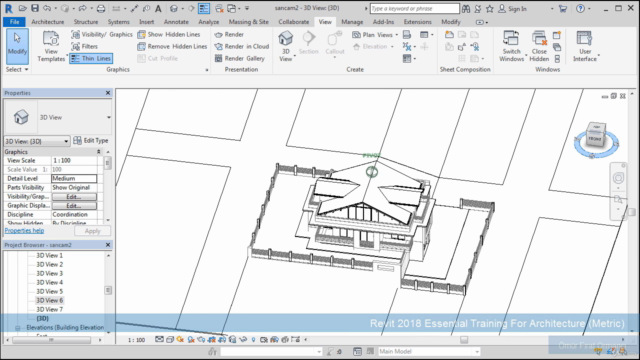The image size is (640, 360).
Task: Open Filters in Graphics panel
Action: pyautogui.click(x=84, y=47)
